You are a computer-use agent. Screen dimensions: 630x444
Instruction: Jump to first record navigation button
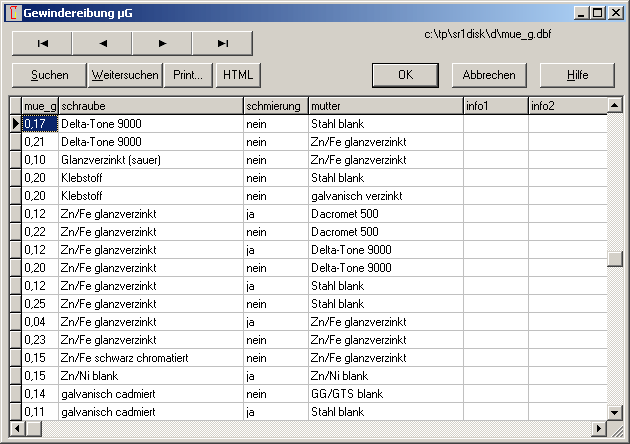pos(42,43)
